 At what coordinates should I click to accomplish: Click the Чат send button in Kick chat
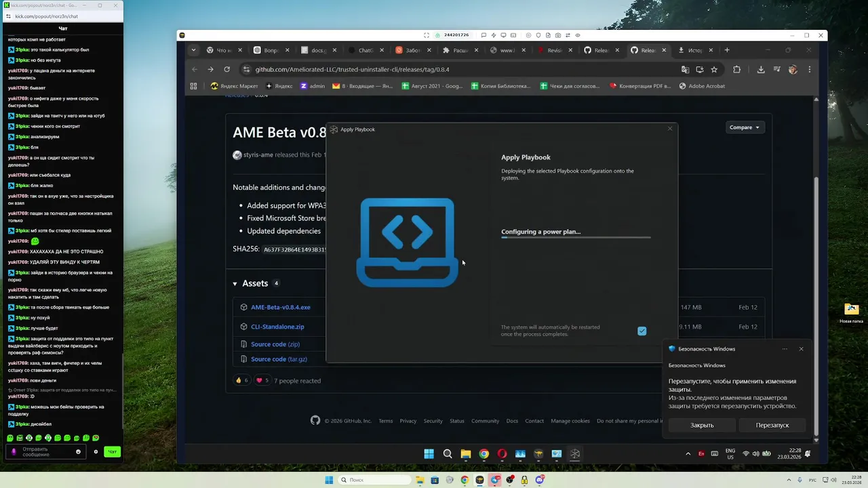coord(113,451)
